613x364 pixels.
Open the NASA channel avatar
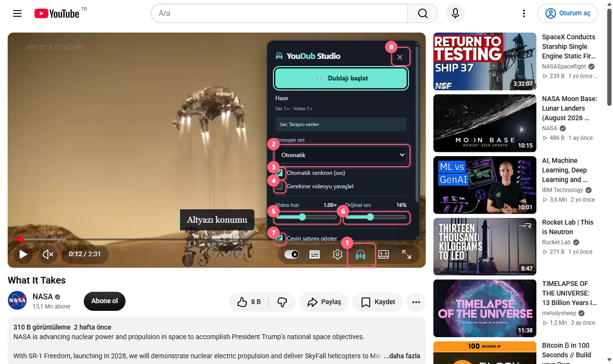[17, 301]
